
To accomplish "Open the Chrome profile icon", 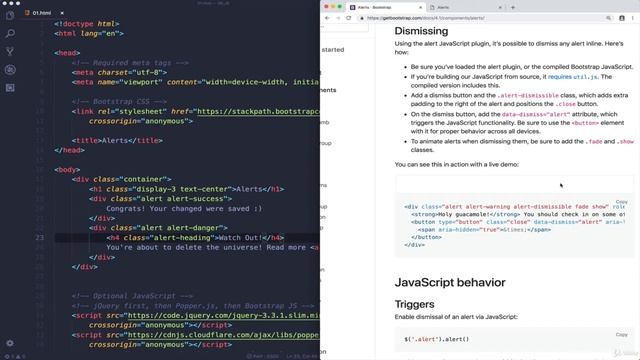I will (x=622, y=18).
